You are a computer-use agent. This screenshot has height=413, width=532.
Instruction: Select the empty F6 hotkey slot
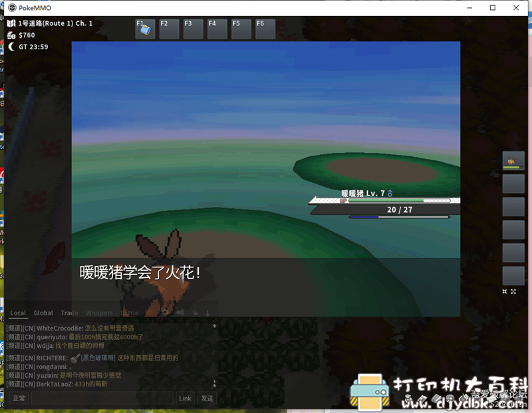click(x=265, y=29)
